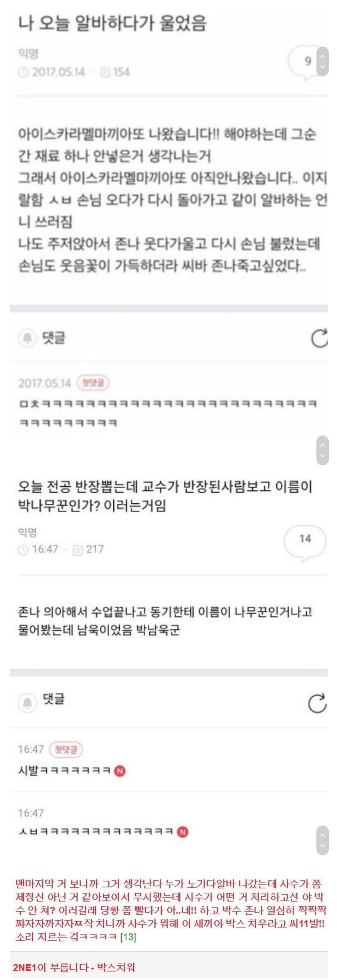This screenshot has height=980, width=337.
Task: Click the down arrow on top scroll handle
Action: coord(323,67)
